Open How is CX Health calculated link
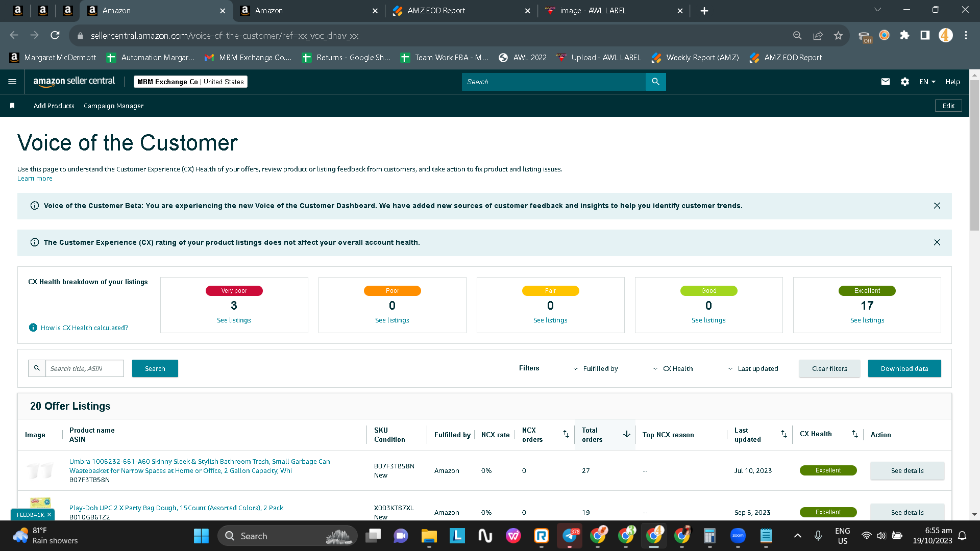This screenshot has height=551, width=980. click(x=84, y=328)
